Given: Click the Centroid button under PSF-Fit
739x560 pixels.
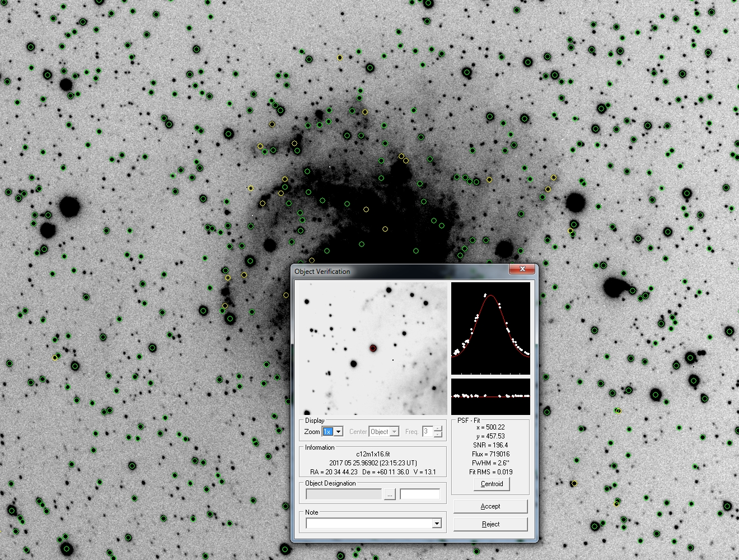Looking at the screenshot, I should click(x=492, y=484).
